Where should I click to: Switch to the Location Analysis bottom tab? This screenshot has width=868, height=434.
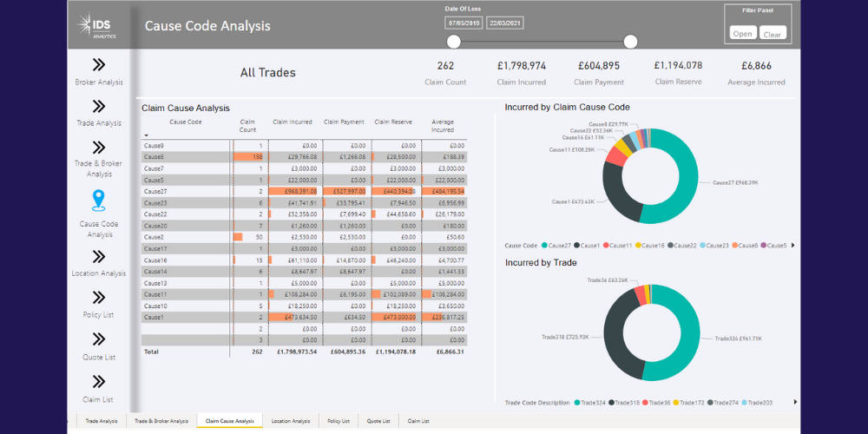tap(291, 421)
